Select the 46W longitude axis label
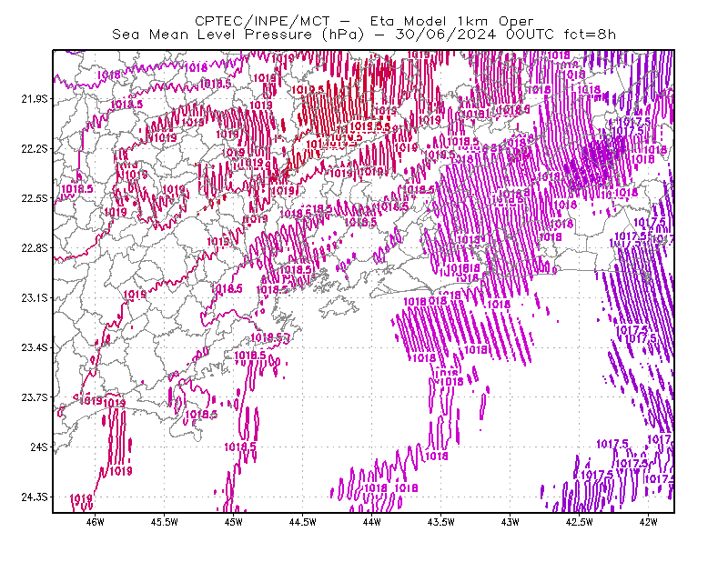728x562 pixels. [x=96, y=522]
